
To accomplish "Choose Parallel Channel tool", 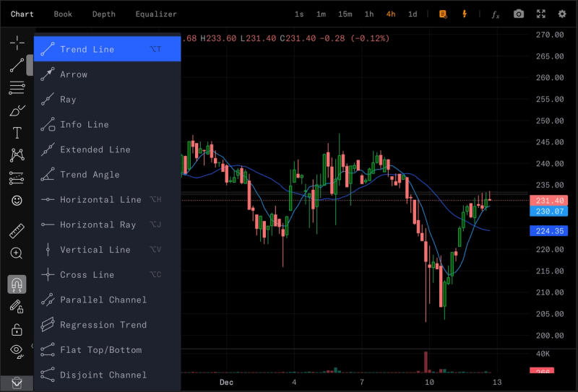I will [107, 300].
